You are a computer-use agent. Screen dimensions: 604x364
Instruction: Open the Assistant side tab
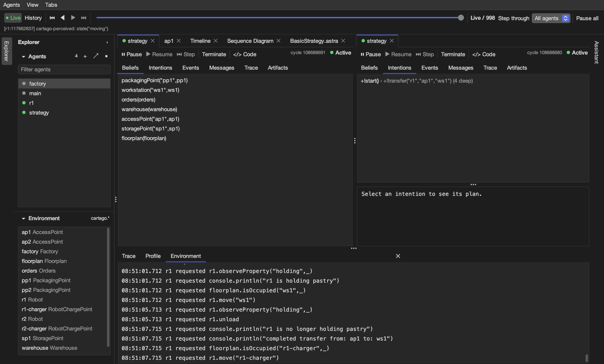[x=596, y=52]
